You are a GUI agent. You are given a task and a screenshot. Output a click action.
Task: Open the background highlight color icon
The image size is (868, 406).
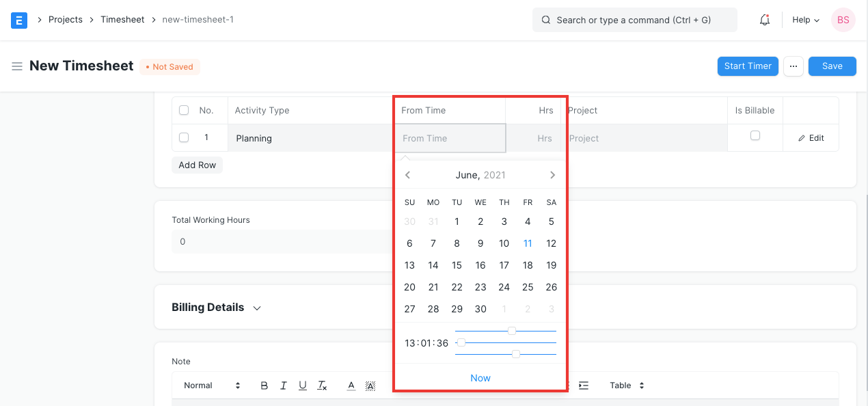click(370, 385)
